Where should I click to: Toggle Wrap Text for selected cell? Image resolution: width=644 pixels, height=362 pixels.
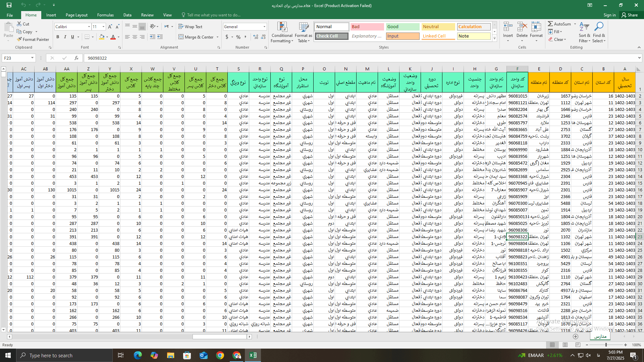click(x=190, y=26)
